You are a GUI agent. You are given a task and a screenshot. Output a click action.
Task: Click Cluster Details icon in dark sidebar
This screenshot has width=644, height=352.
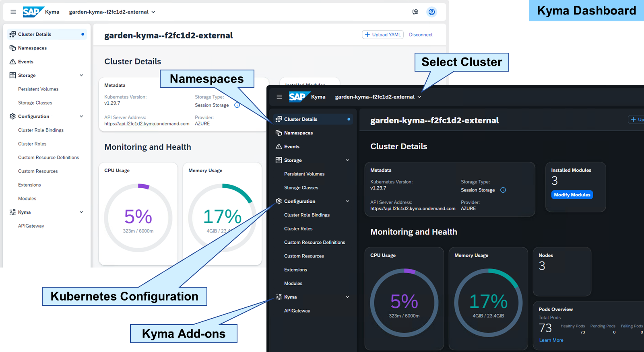coord(279,119)
